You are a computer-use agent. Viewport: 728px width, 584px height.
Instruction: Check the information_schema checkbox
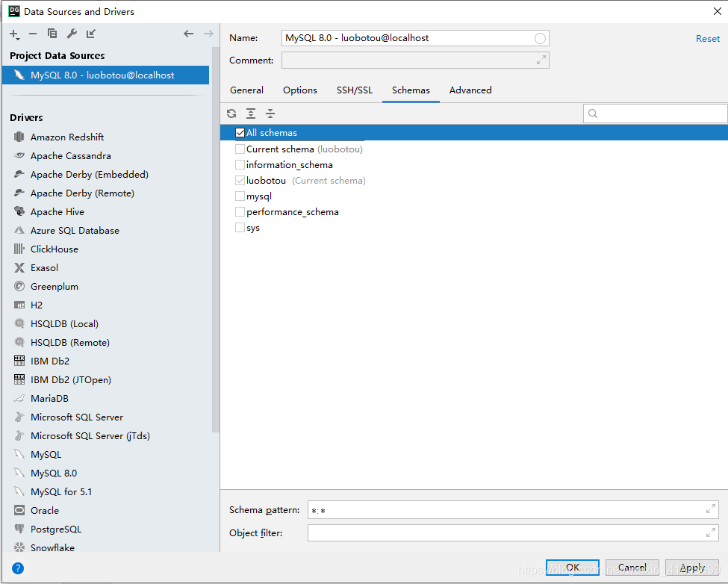click(x=240, y=165)
